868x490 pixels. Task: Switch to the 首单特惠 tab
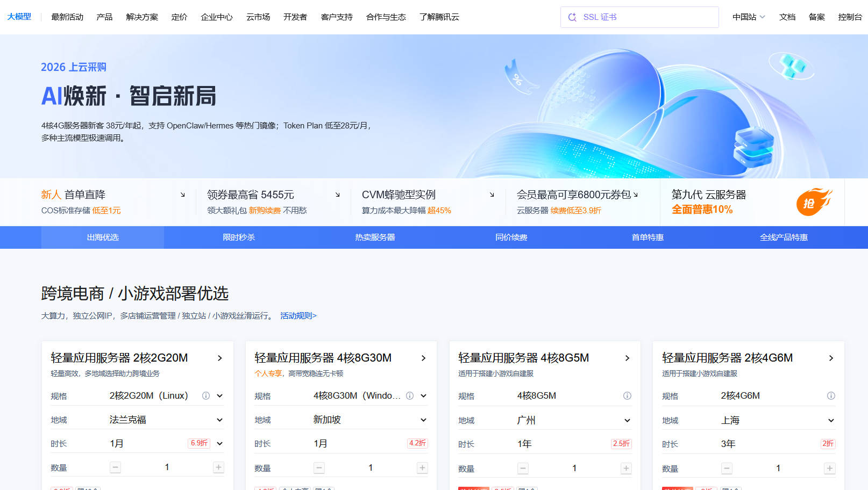pos(648,237)
